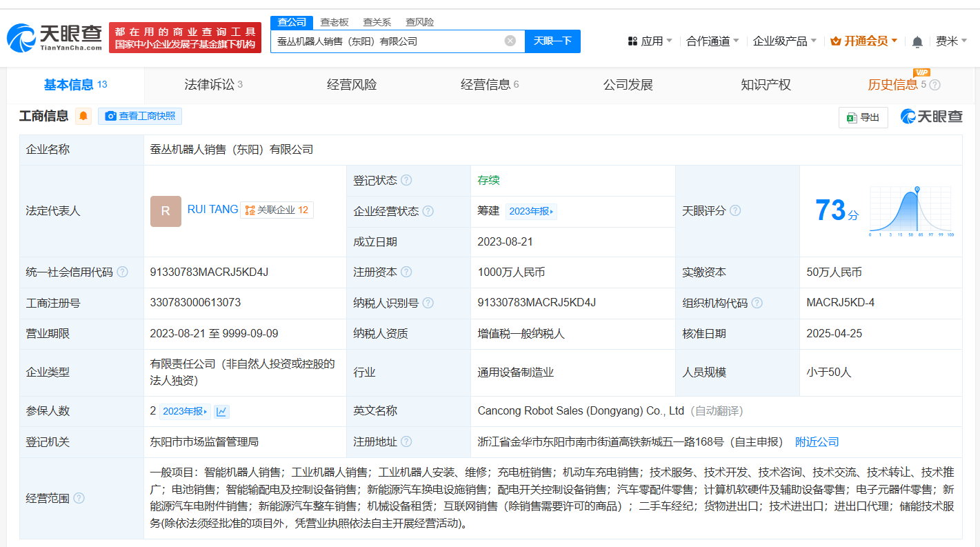Click the 工商信息 section heading

[x=43, y=116]
